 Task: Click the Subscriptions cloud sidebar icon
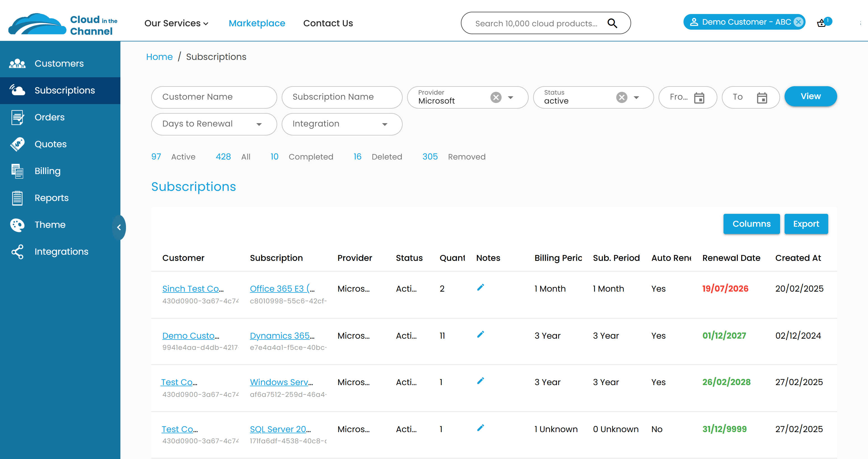[x=17, y=90]
